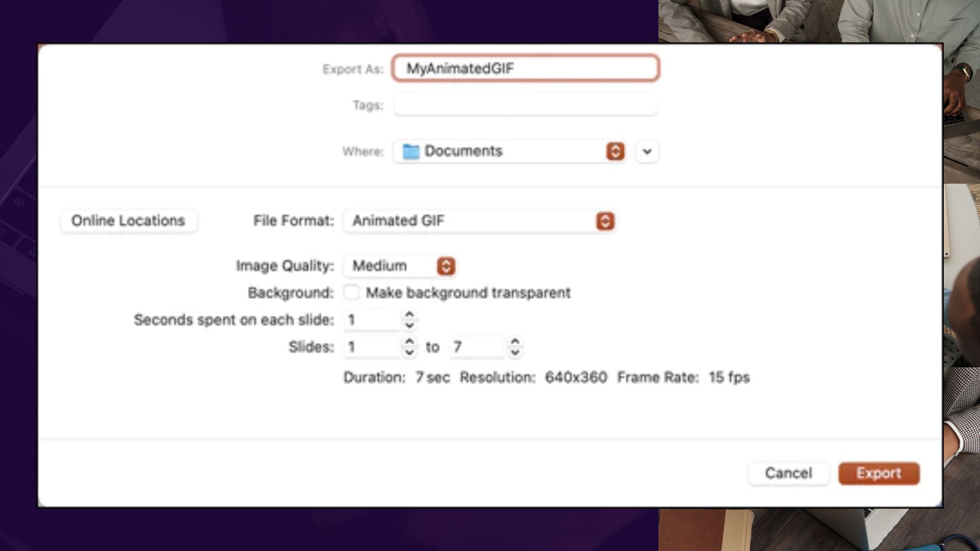Click the Documents folder icon
Screen dimensions: 980x551
click(410, 152)
